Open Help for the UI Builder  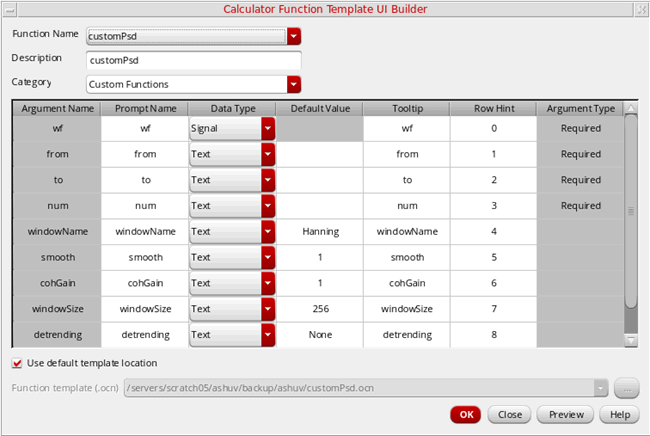(620, 414)
